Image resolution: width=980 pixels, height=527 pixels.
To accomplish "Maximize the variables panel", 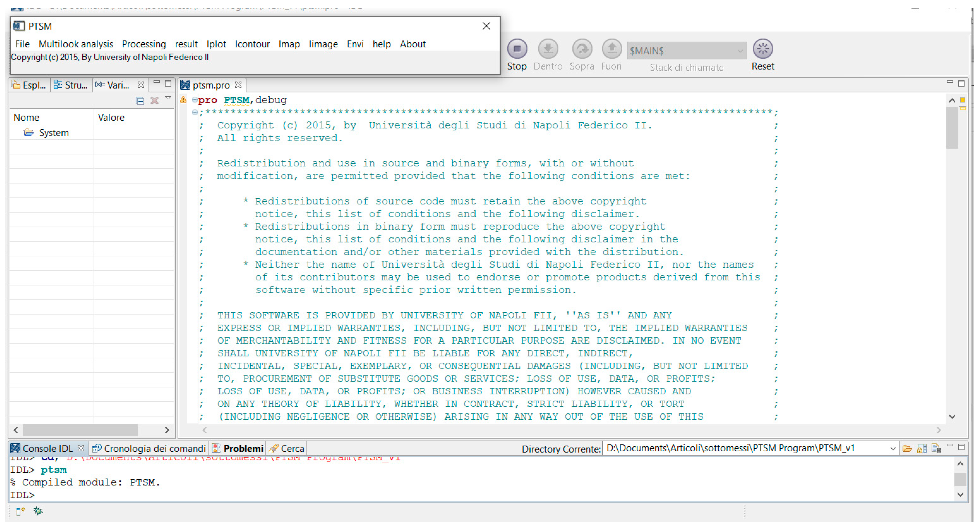I will [168, 83].
